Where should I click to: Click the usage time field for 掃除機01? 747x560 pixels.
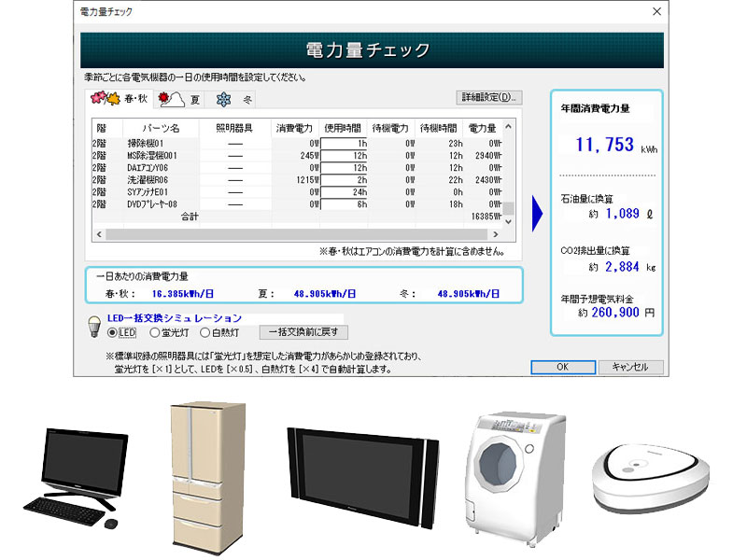(345, 141)
